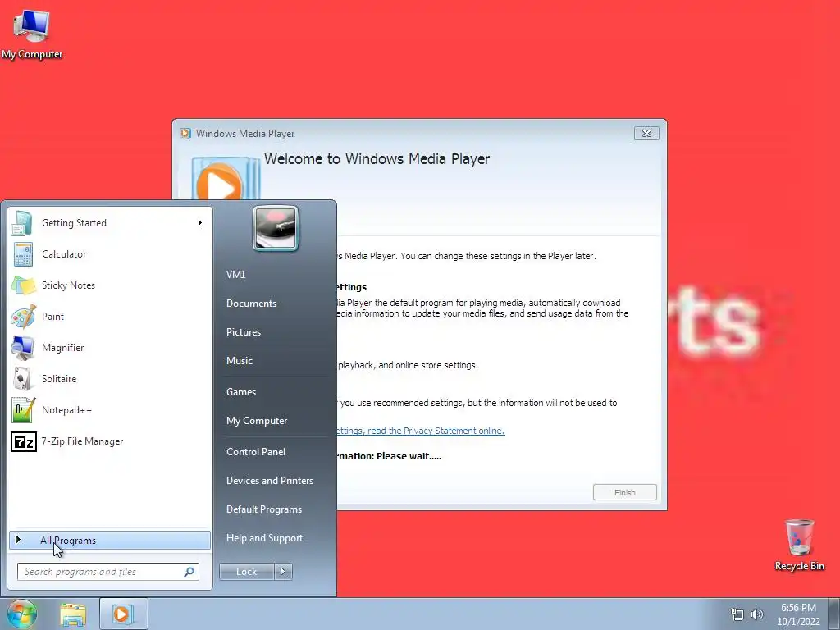This screenshot has width=840, height=630.
Task: Open the Privacy Statement online link
Action: coord(421,431)
